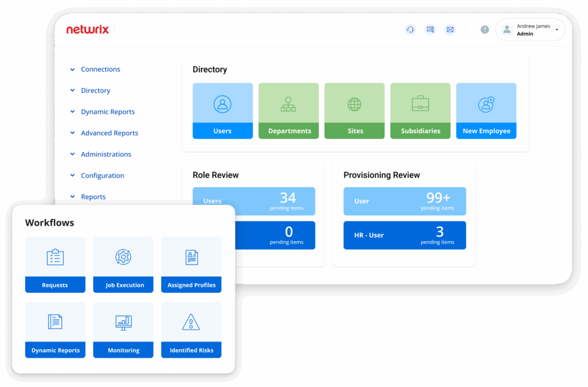Image resolution: width=588 pixels, height=387 pixels.
Task: Open HR - User 3 pending card
Action: click(x=405, y=235)
